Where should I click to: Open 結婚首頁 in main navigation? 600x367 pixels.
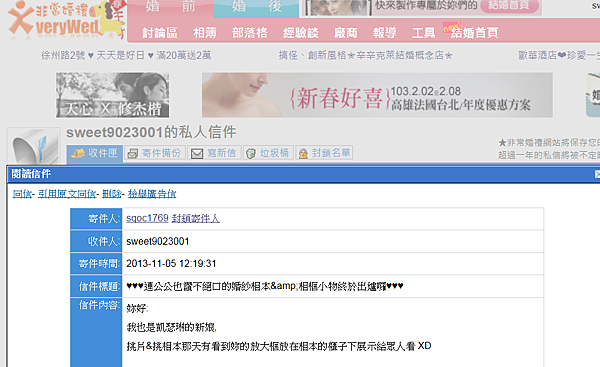tap(474, 33)
